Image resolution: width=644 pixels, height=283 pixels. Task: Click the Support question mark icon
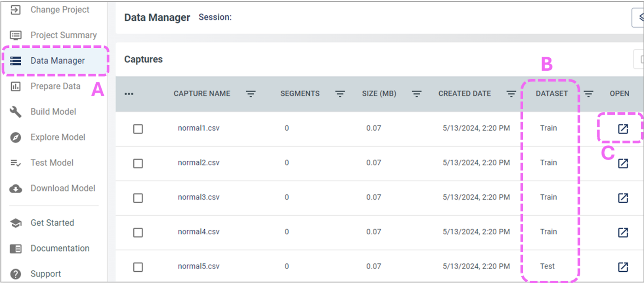tap(16, 274)
